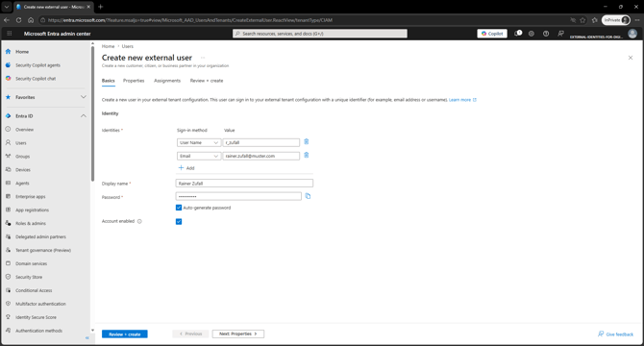644x346 pixels.
Task: Open Security Store
Action: (29, 277)
